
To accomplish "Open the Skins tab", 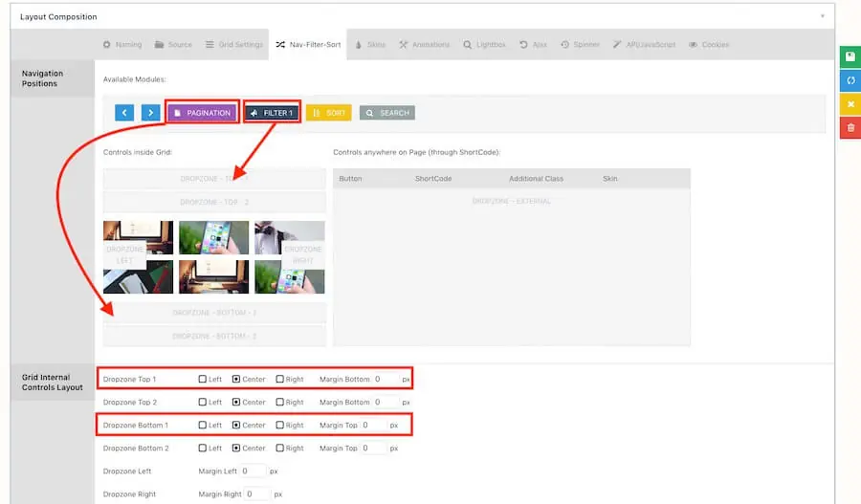I will (x=370, y=44).
